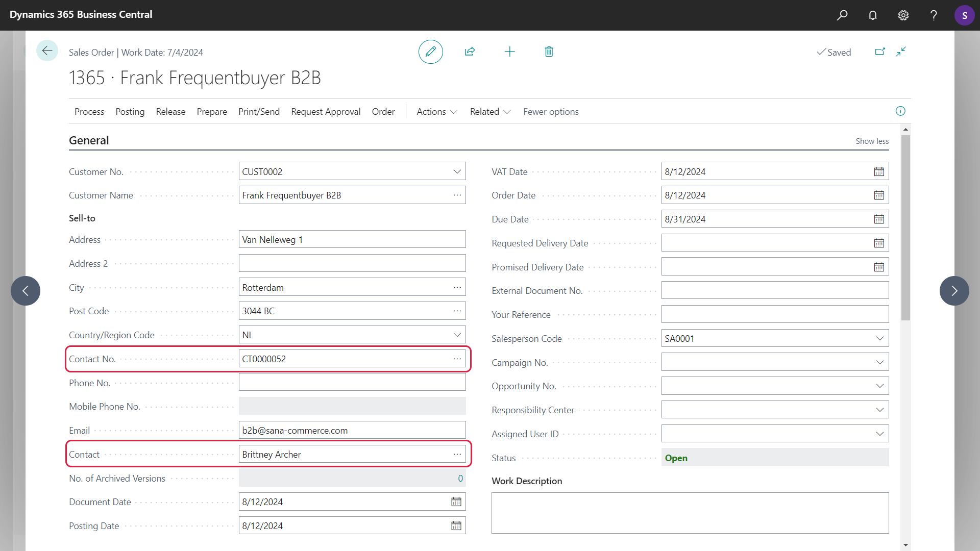980x551 pixels.
Task: Open the Posting menu
Action: (x=130, y=112)
